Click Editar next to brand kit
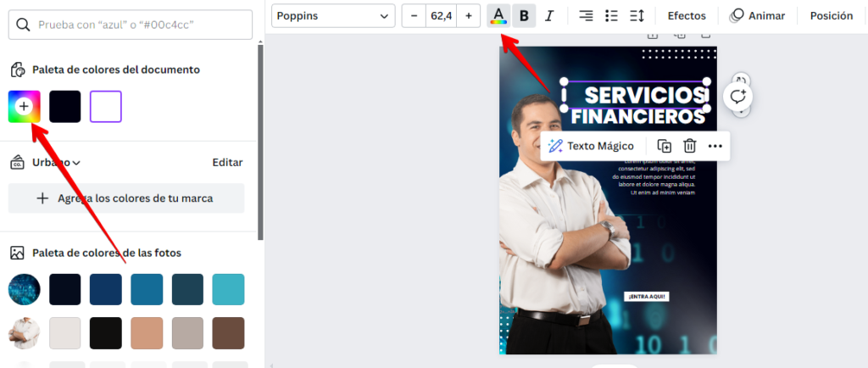Screen dimensions: 868x368 click(227, 162)
